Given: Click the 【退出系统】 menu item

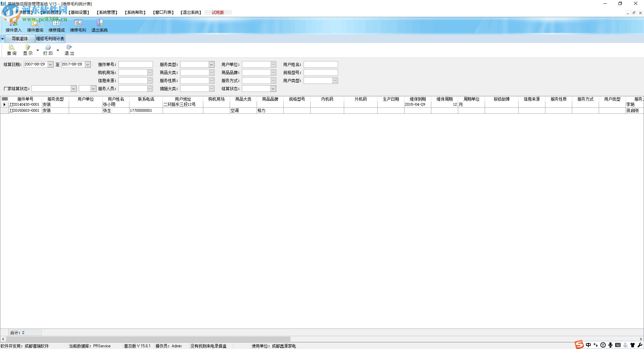Looking at the screenshot, I should pyautogui.click(x=191, y=12).
